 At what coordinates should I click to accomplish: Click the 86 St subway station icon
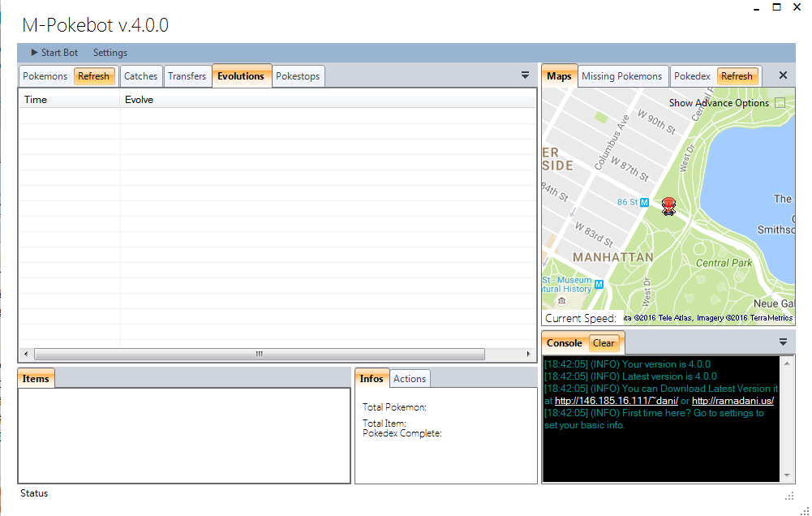pyautogui.click(x=644, y=202)
